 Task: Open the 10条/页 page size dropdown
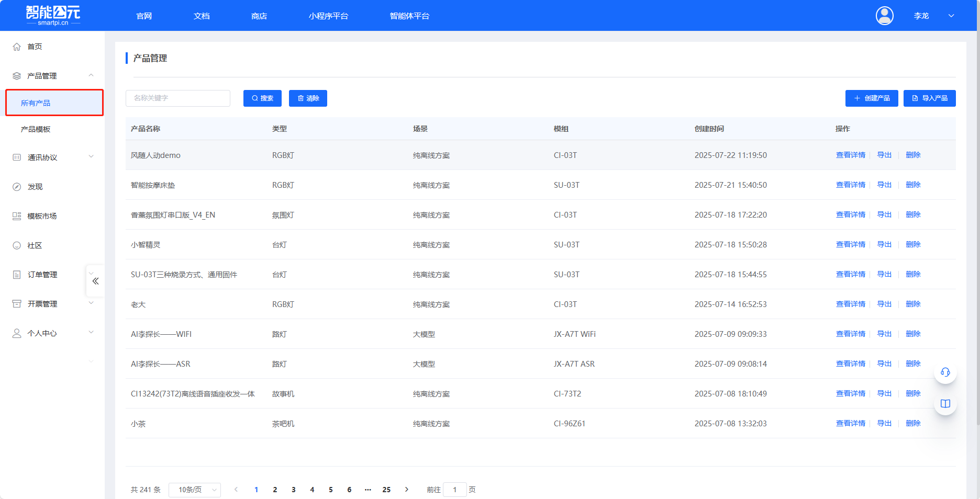[195, 490]
